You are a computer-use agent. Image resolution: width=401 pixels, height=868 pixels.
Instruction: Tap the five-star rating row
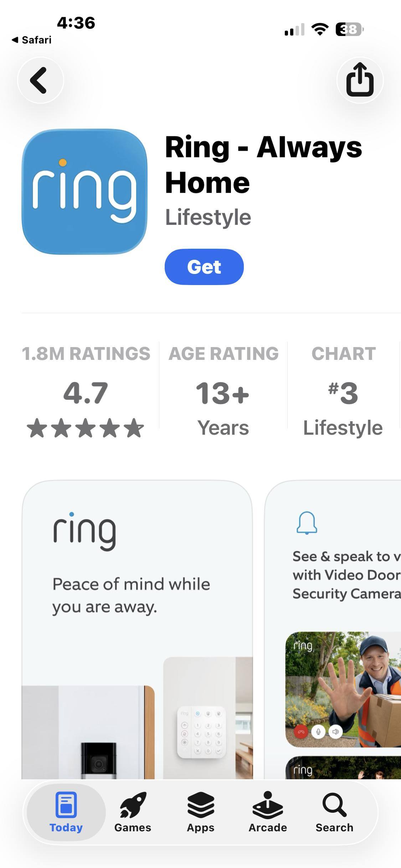(x=86, y=428)
